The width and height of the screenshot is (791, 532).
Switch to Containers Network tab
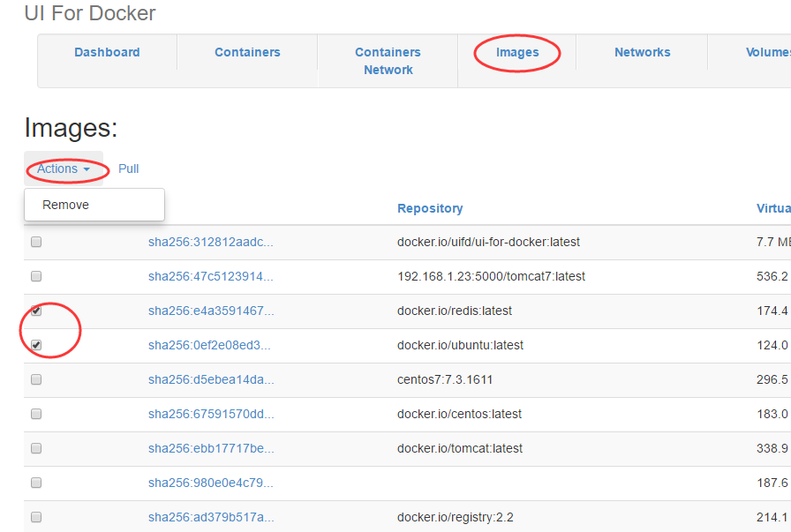click(388, 61)
